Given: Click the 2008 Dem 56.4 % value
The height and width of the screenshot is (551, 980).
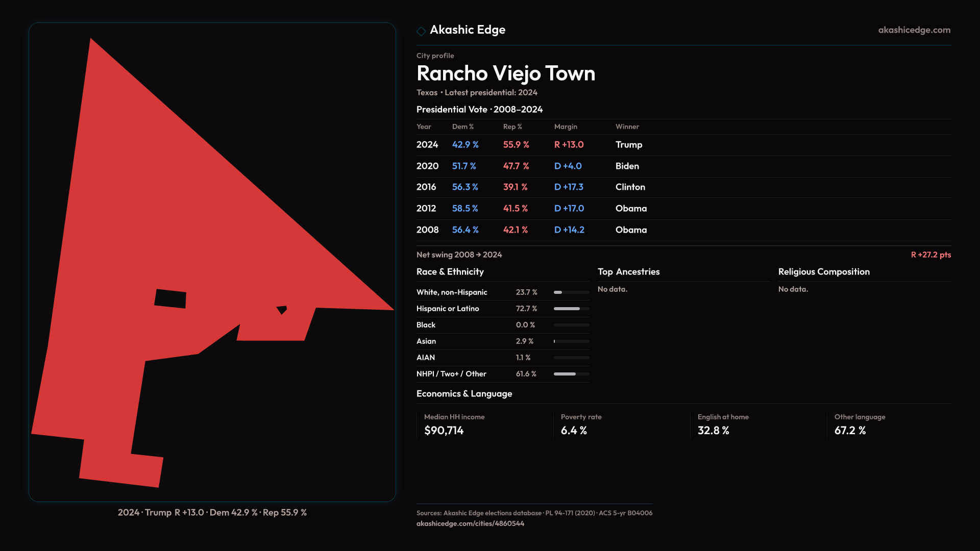Looking at the screenshot, I should tap(465, 230).
